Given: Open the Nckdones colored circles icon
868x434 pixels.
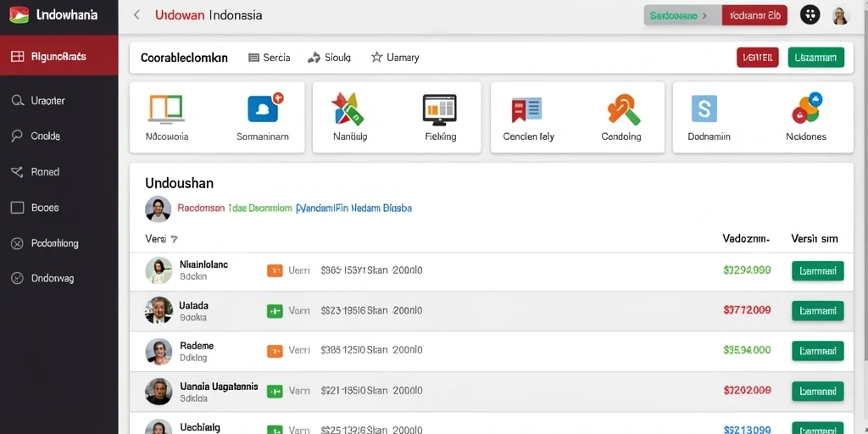Looking at the screenshot, I should coord(807,108).
